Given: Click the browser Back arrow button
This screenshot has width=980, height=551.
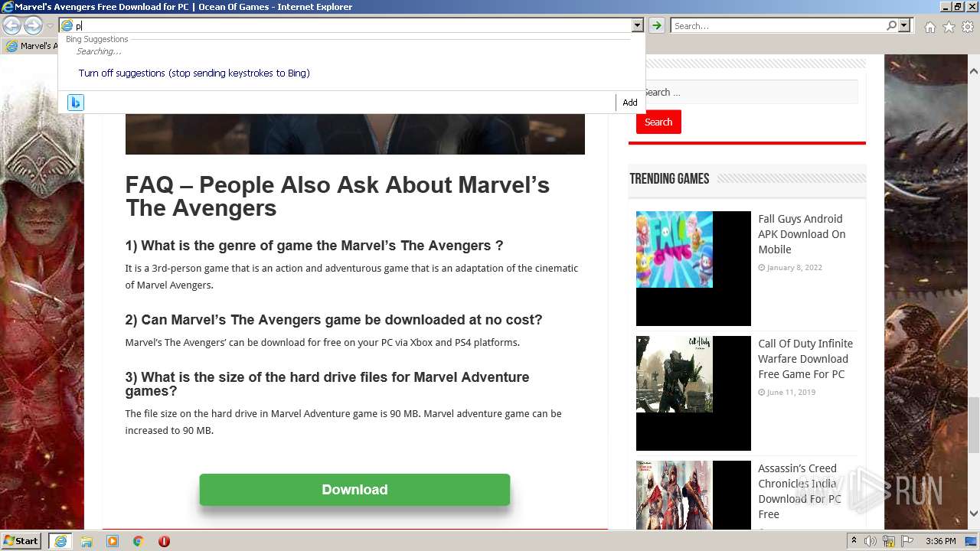Looking at the screenshot, I should (x=12, y=26).
